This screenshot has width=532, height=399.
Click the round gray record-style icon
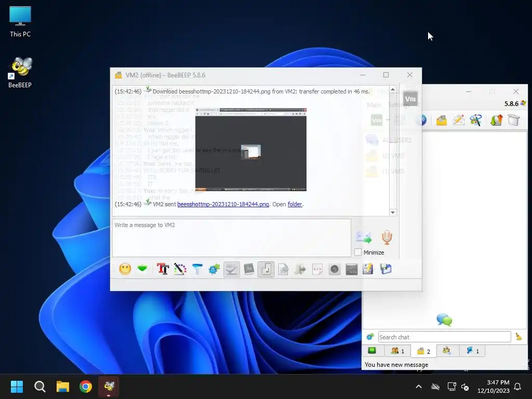pyautogui.click(x=335, y=270)
